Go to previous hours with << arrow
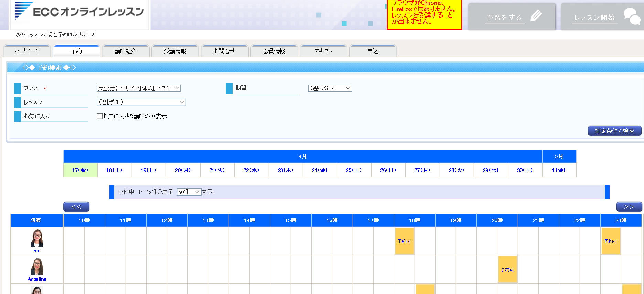Screen dimensions: 644x294 click(x=76, y=207)
